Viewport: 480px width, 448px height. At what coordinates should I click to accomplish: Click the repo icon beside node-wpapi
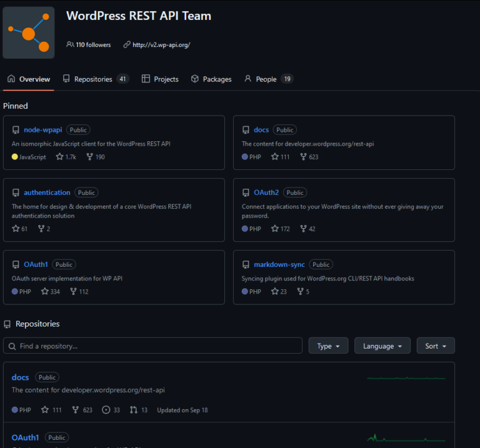pos(16,130)
